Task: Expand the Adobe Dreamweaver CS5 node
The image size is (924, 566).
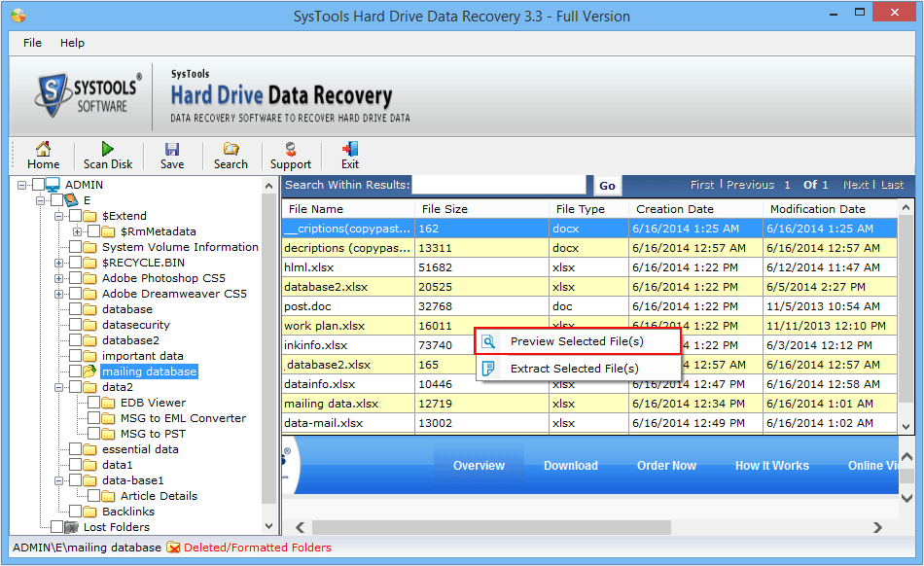Action: (x=59, y=294)
